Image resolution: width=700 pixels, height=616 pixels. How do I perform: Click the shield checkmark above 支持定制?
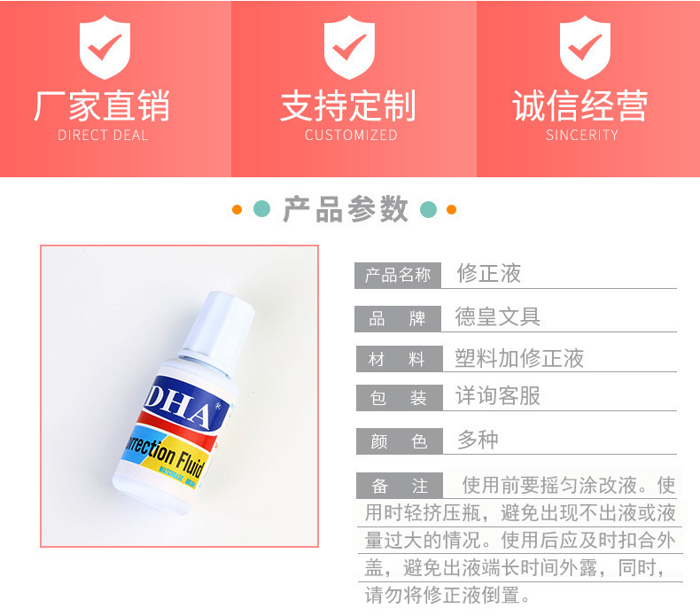pyautogui.click(x=349, y=47)
